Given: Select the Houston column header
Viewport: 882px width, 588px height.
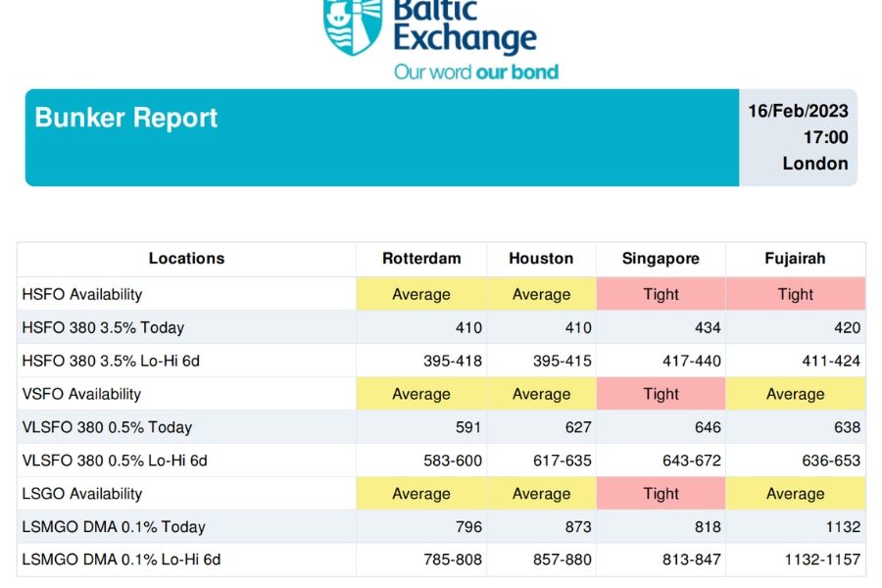Looking at the screenshot, I should click(x=541, y=259).
